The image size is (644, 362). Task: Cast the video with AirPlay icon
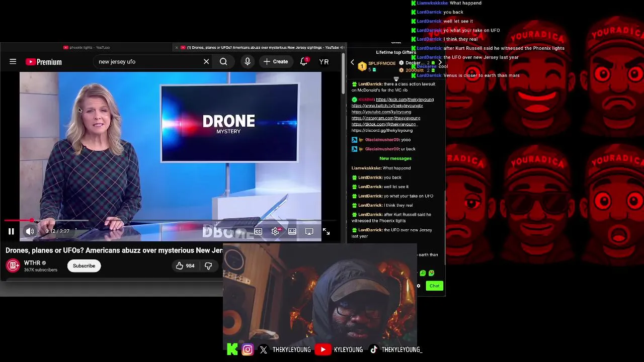(309, 231)
